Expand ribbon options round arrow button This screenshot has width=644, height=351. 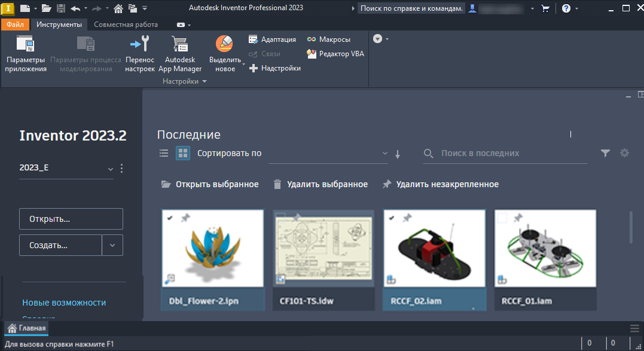click(x=378, y=39)
